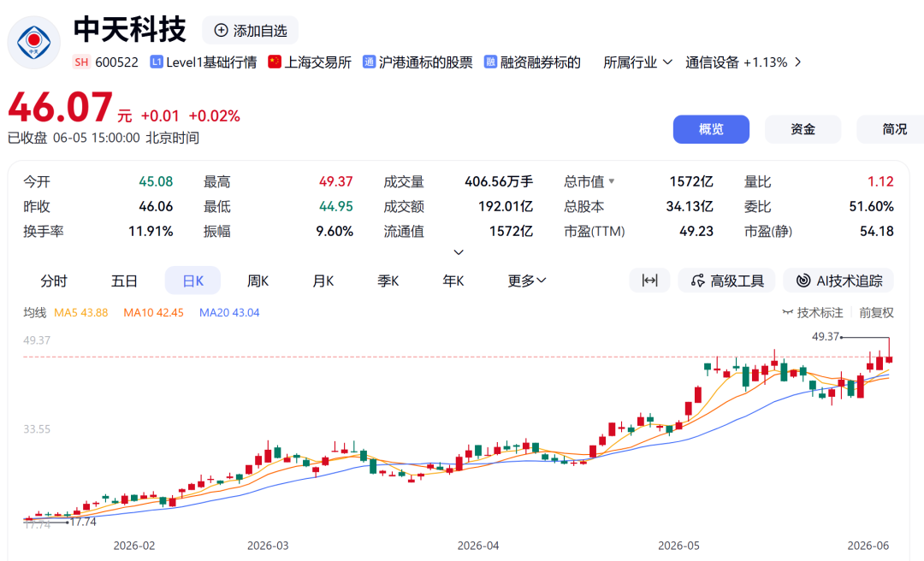Open 高级工具 advanced tools
Image resolution: width=924 pixels, height=561 pixels.
[x=726, y=280]
